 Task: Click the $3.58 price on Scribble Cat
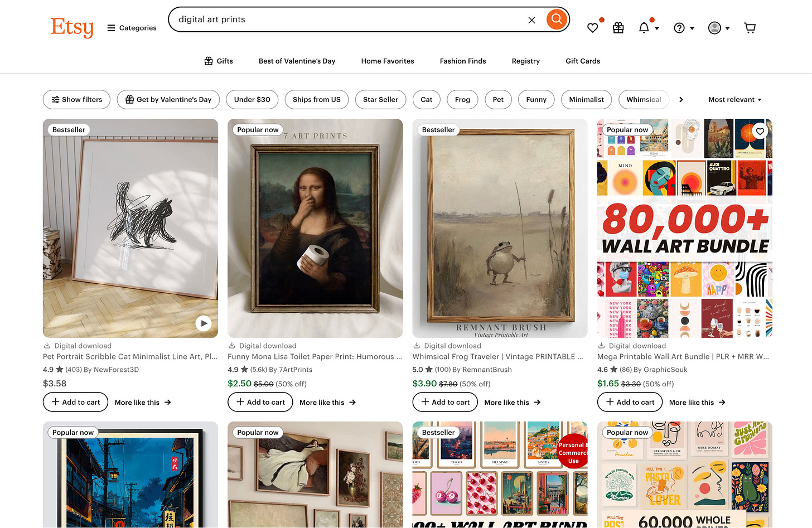[55, 384]
